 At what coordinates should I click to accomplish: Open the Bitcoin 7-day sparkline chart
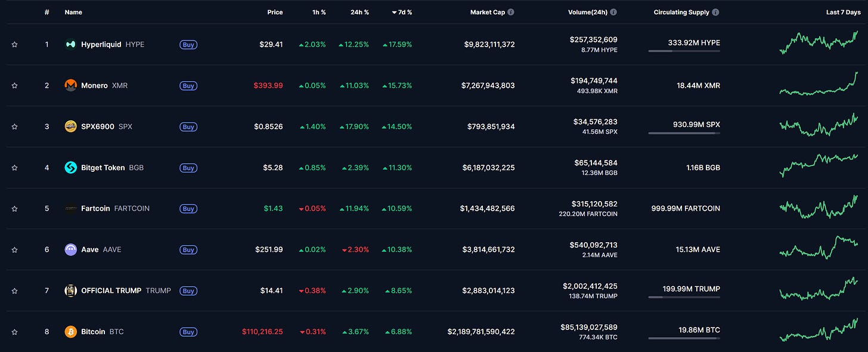point(819,329)
